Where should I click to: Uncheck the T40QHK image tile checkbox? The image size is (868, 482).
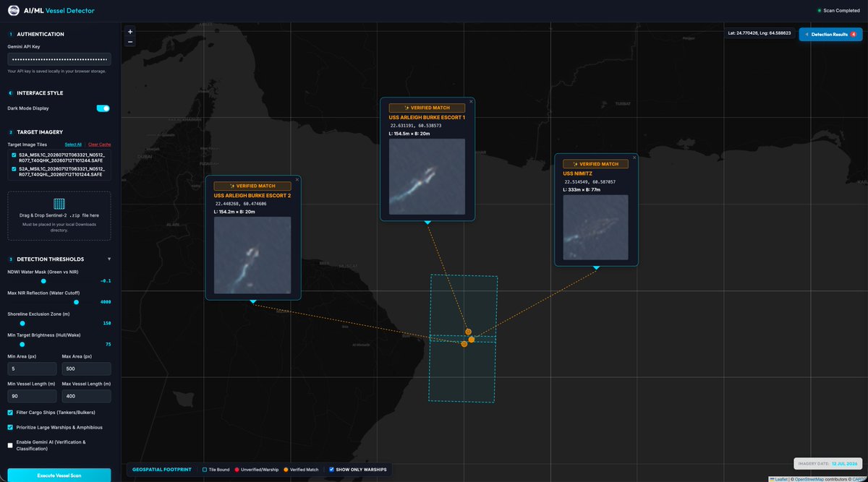pyautogui.click(x=12, y=155)
